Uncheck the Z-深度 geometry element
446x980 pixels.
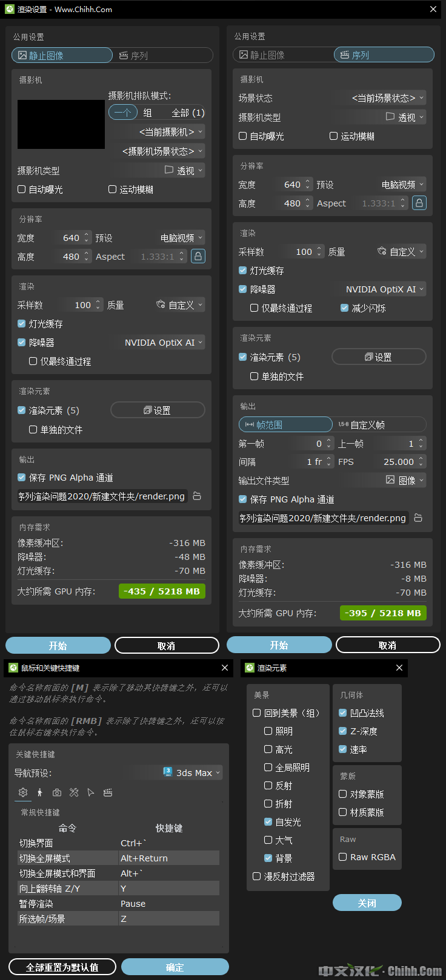343,731
